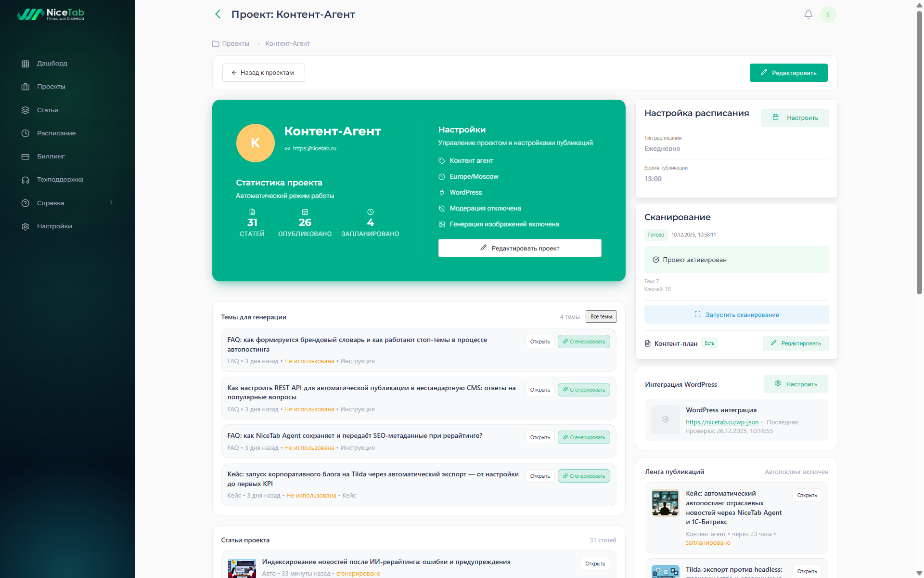
Task: Open the Tilda-экспорт против headless publication
Action: pos(807,571)
